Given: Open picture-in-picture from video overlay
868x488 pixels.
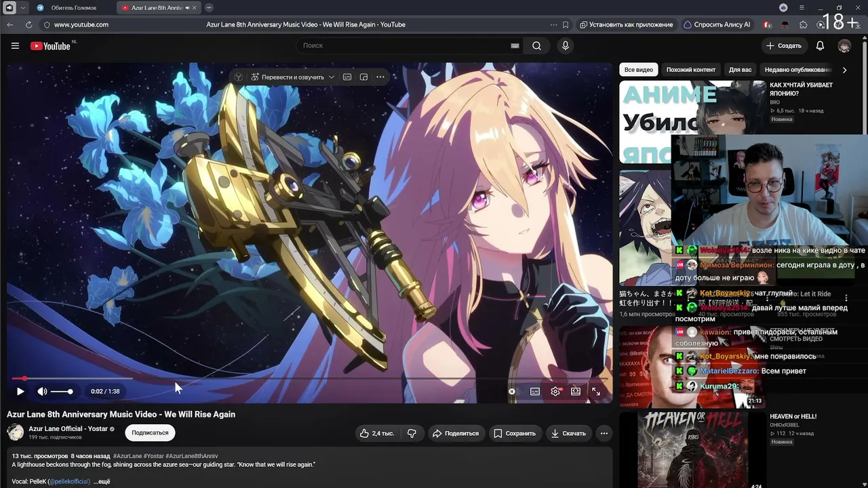Looking at the screenshot, I should click(363, 77).
